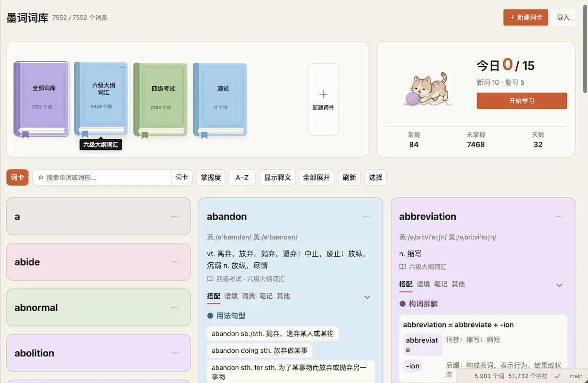Open the more menu on the 'abbreviation' card
The height and width of the screenshot is (383, 588).
point(559,216)
